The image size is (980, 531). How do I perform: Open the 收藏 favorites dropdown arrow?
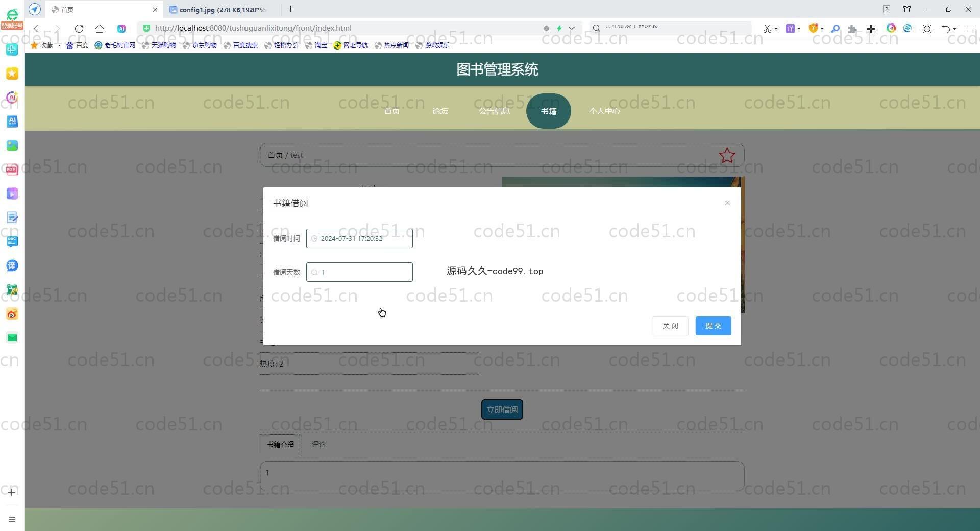coord(59,45)
